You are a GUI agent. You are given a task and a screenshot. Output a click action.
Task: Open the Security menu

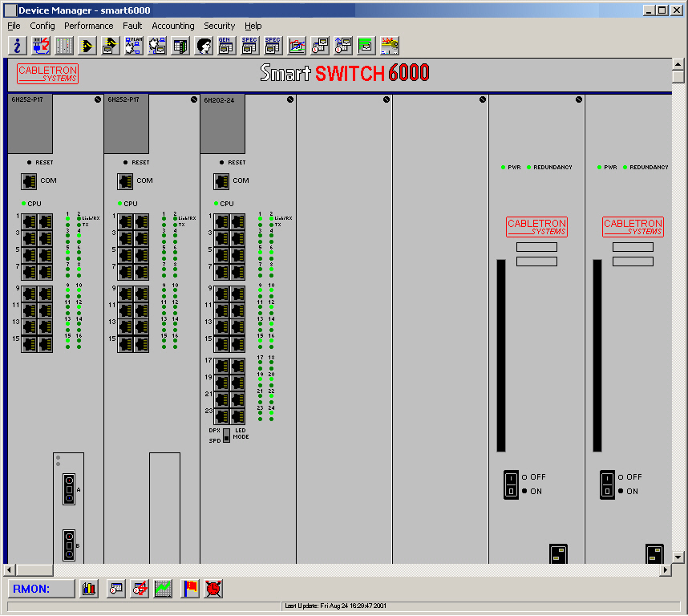point(219,26)
